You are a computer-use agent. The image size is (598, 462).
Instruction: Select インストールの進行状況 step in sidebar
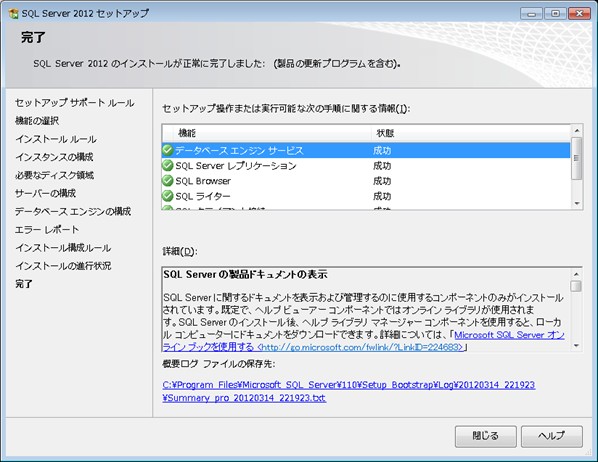coord(63,266)
